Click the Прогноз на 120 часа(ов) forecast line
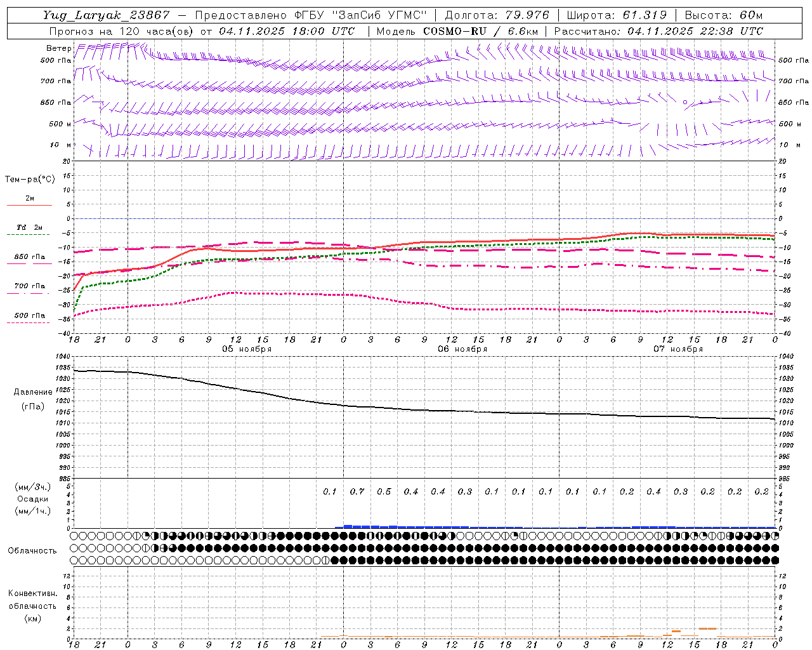The image size is (812, 650). tap(202, 31)
